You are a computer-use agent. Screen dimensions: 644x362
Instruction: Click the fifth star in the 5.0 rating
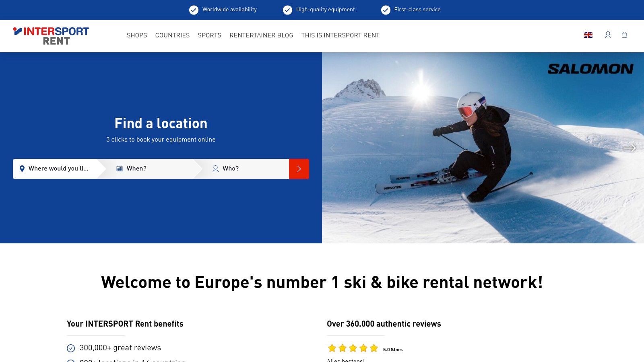pyautogui.click(x=374, y=348)
